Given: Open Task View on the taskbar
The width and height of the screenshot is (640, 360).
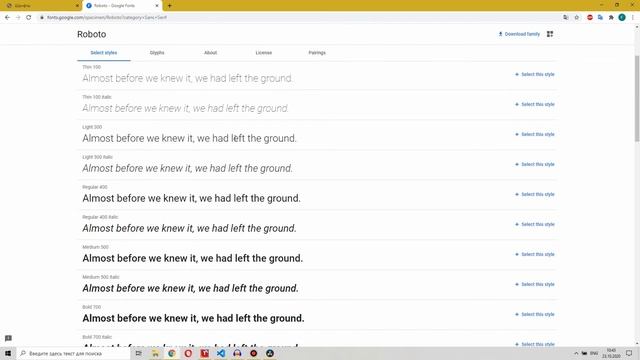Looking at the screenshot, I should [x=139, y=353].
